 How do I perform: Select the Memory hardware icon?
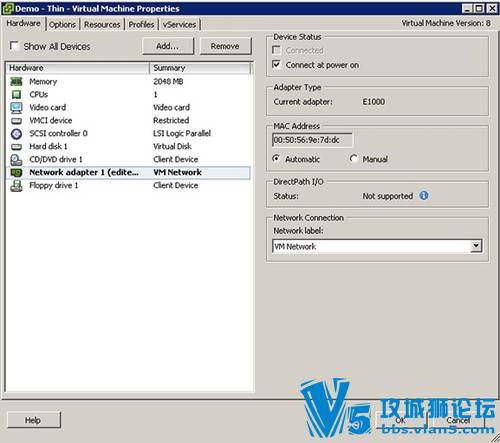point(16,81)
